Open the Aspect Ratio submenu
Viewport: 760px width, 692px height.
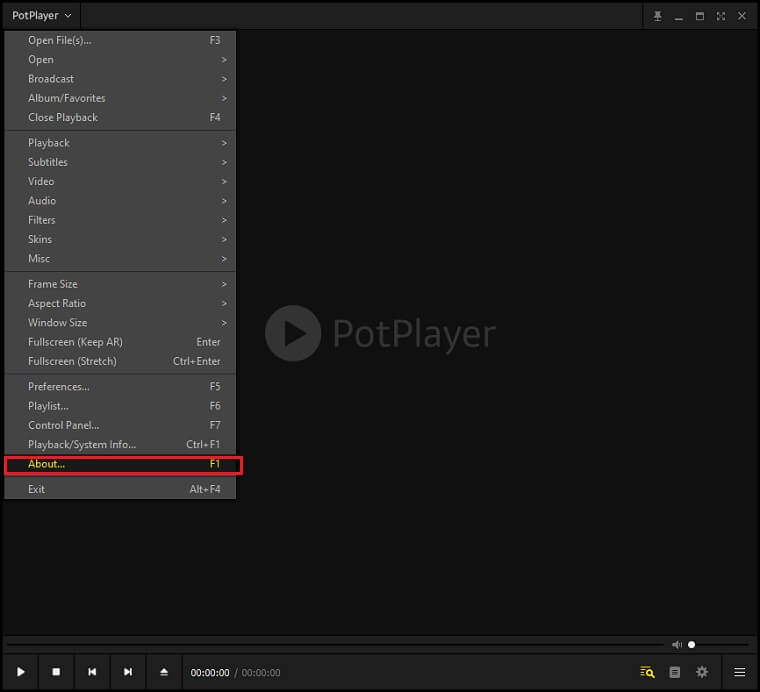120,303
